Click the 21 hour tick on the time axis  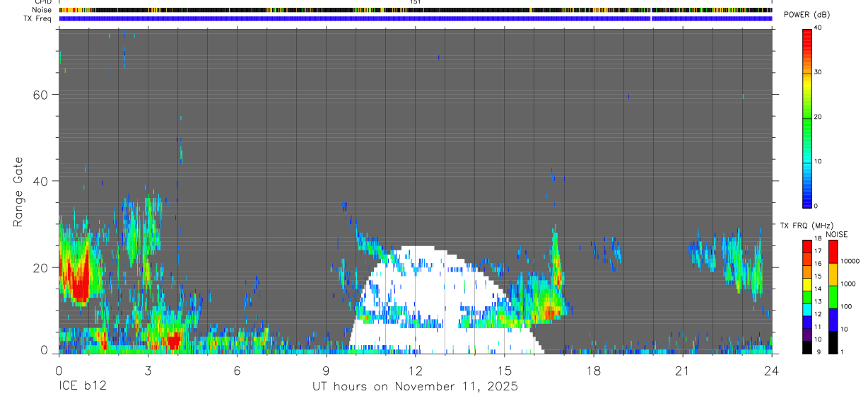683,371
